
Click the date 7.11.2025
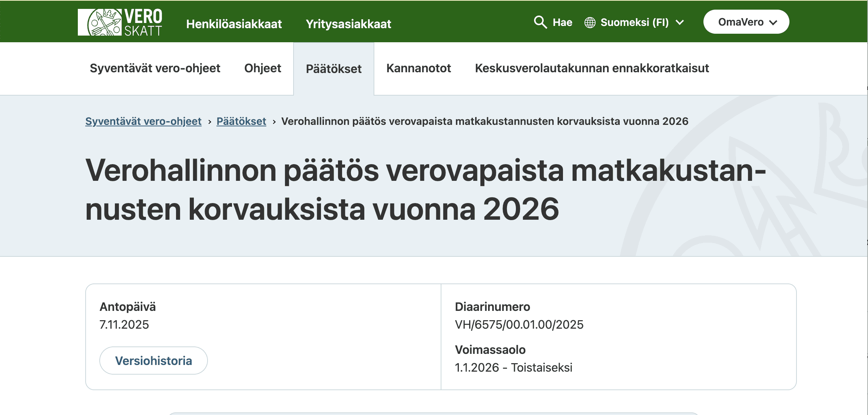click(x=124, y=325)
